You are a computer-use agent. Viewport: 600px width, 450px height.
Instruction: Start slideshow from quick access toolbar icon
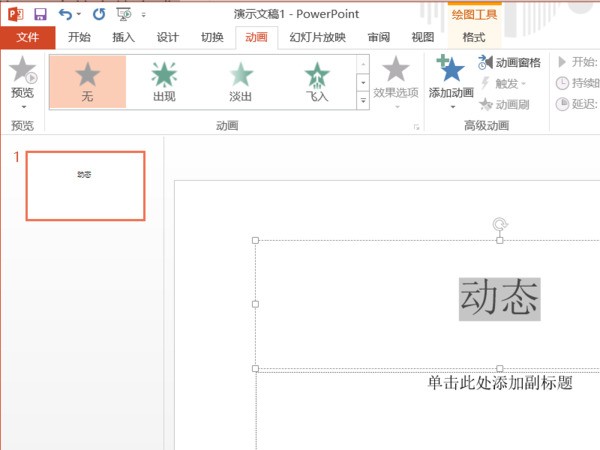pyautogui.click(x=125, y=14)
